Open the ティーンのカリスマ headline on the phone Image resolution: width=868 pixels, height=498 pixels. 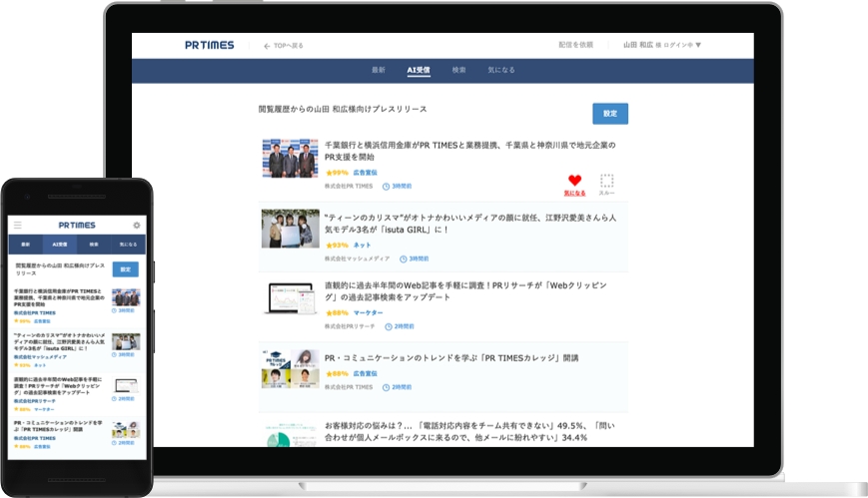pos(59,342)
